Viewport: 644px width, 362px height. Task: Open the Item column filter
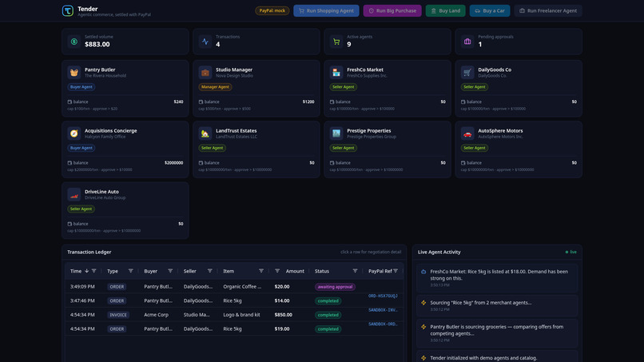point(261,271)
